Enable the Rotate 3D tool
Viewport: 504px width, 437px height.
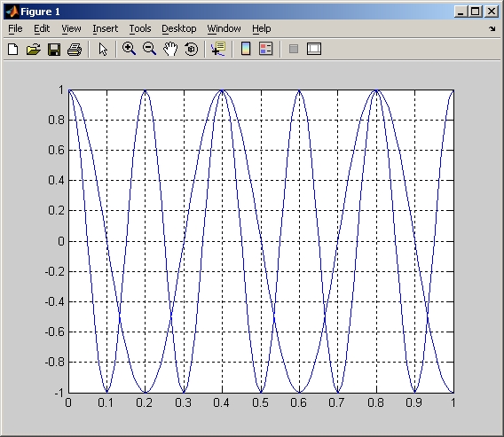[x=192, y=49]
